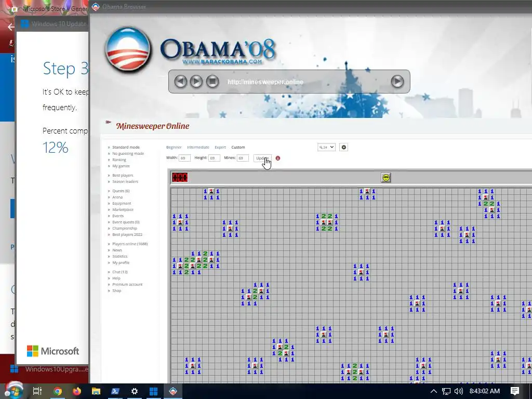
Task: Click the volume speaker icon in tray
Action: [x=458, y=391]
